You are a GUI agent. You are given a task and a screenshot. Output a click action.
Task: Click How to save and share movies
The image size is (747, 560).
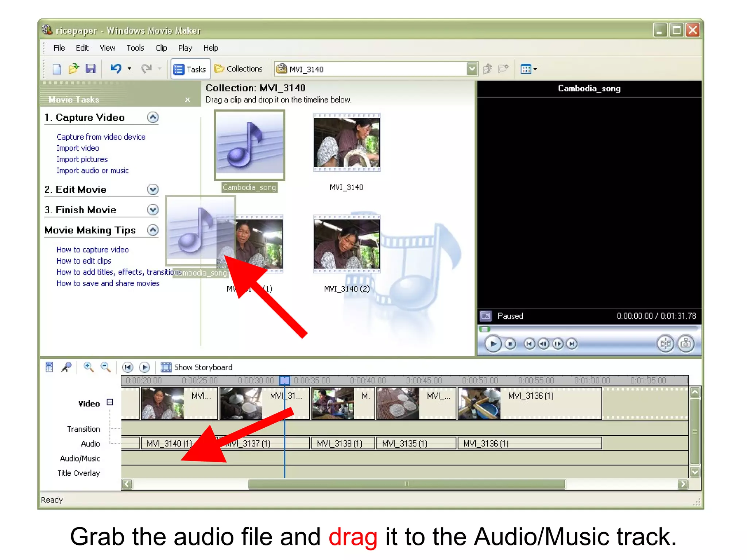click(x=108, y=283)
